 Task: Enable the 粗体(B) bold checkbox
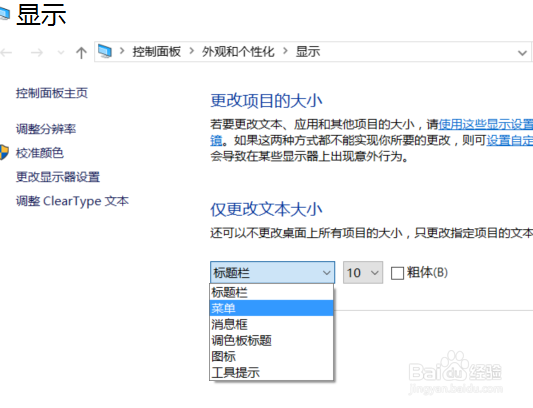(397, 273)
